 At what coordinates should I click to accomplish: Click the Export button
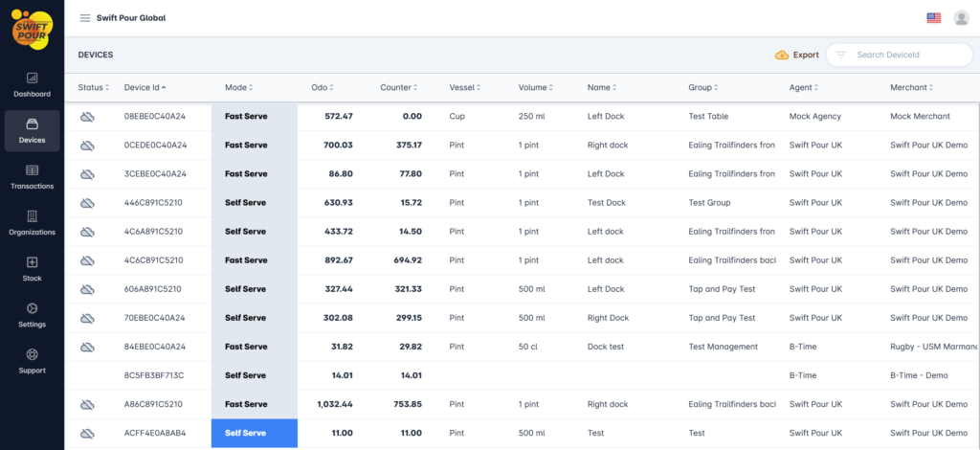(797, 56)
